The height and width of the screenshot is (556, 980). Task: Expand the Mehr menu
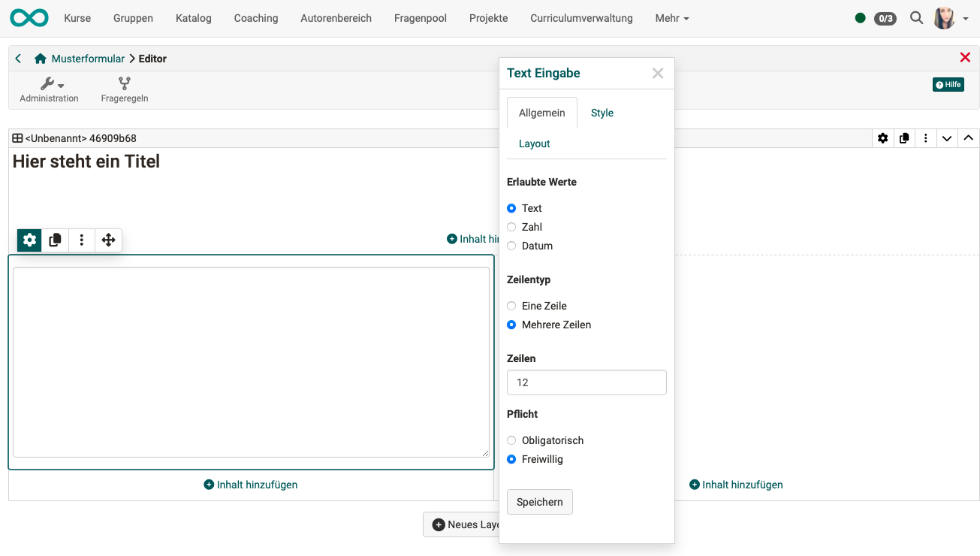[671, 18]
